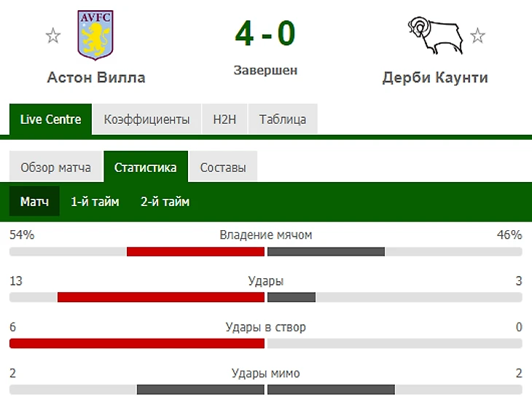Show statistics for 1-й тайм
Viewport: 532px width, 402px height.
(x=95, y=202)
